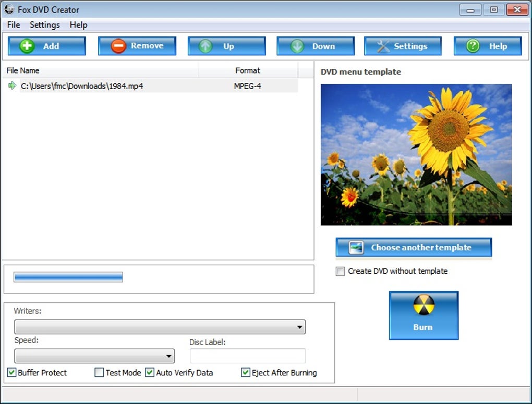Maximize the Fox DVD Creator window
Screen dimensions: 532x404
pos(494,10)
